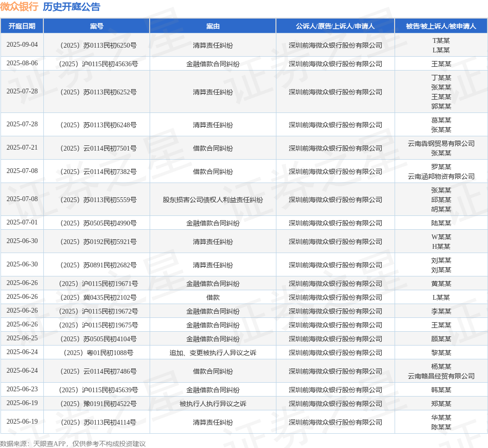Viewport: 488px width, 448px height.
Task: Select case number 粤01民初1088号
Action: pyautogui.click(x=98, y=353)
